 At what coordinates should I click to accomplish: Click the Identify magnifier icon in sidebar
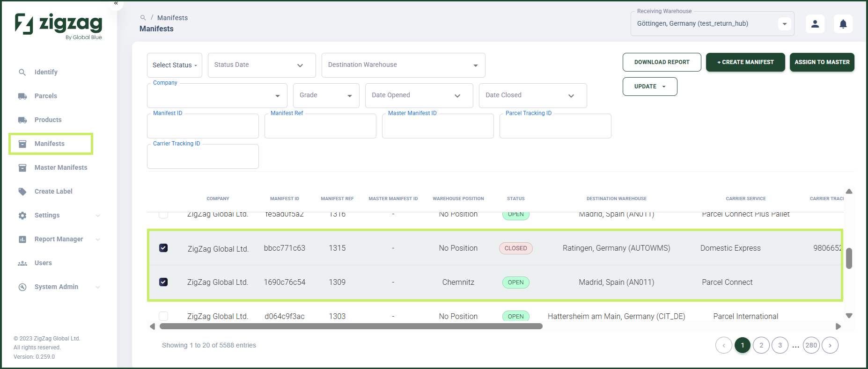[x=22, y=72]
